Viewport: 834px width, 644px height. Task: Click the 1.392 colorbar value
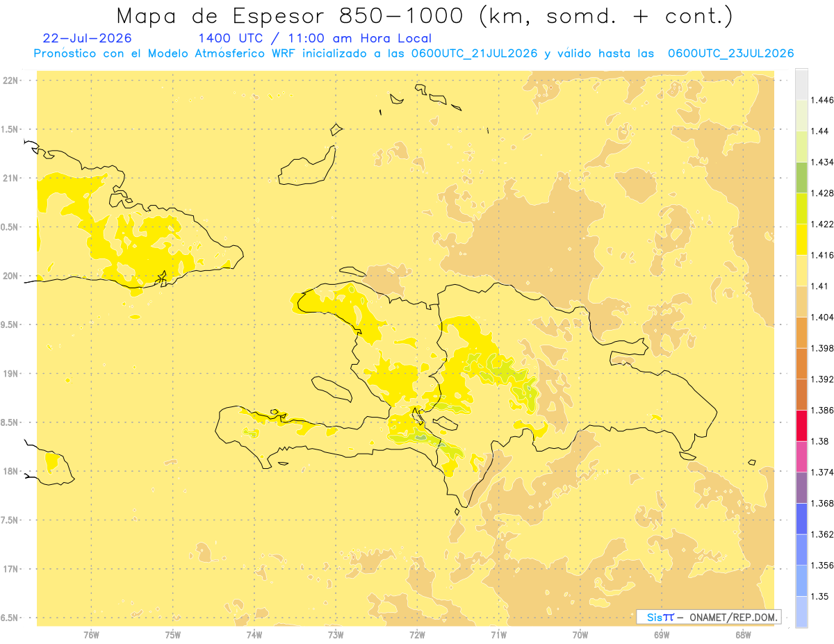click(x=822, y=379)
